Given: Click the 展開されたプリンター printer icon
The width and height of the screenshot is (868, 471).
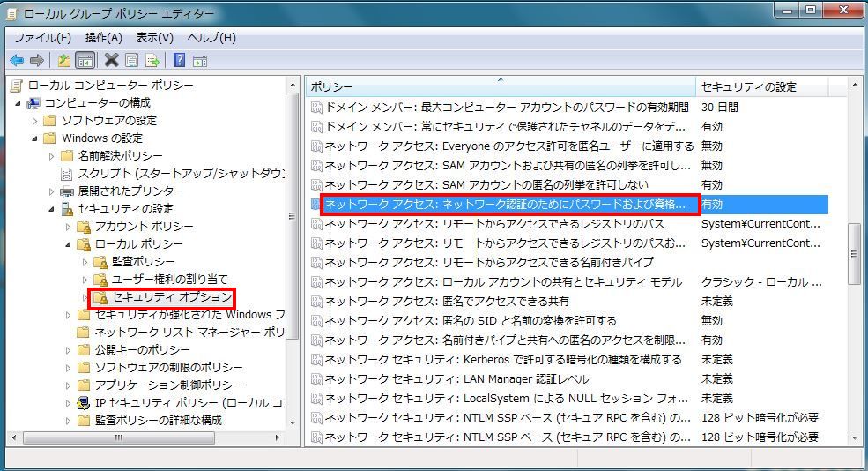Looking at the screenshot, I should (67, 191).
